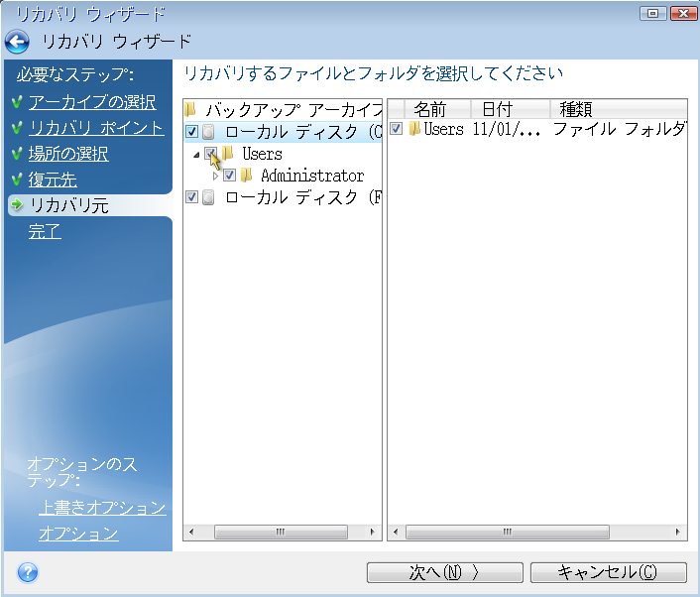Open the 上書きオプション step
Screen dimensions: 700x597
[102, 508]
